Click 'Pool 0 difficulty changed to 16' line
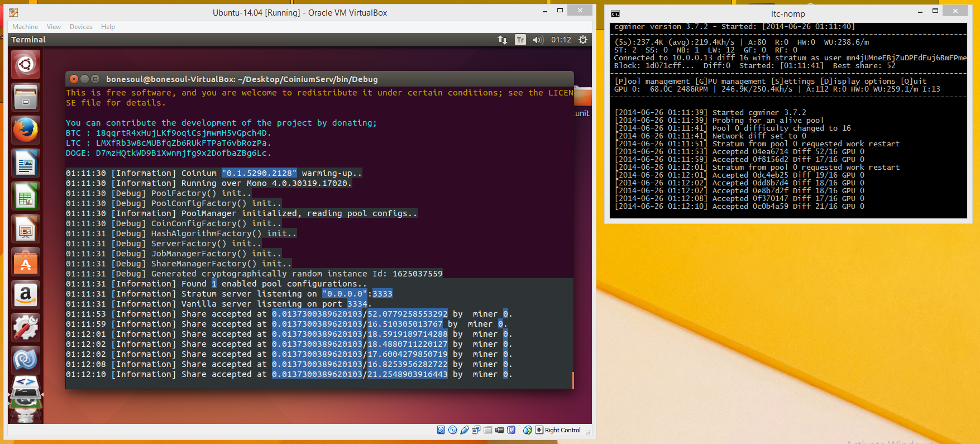Image resolution: width=980 pixels, height=444 pixels. [733, 128]
